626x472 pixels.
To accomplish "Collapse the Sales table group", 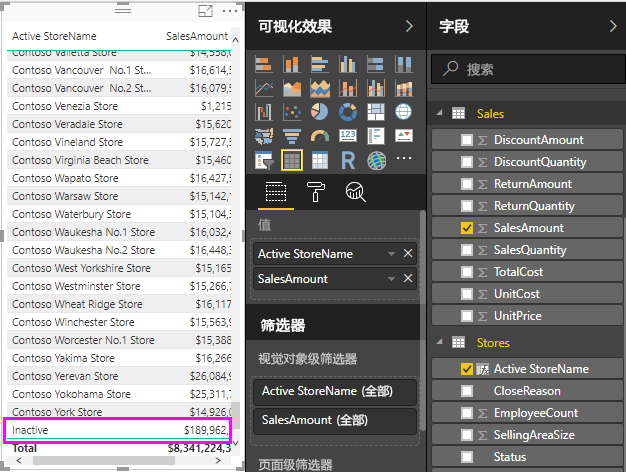I will click(439, 114).
